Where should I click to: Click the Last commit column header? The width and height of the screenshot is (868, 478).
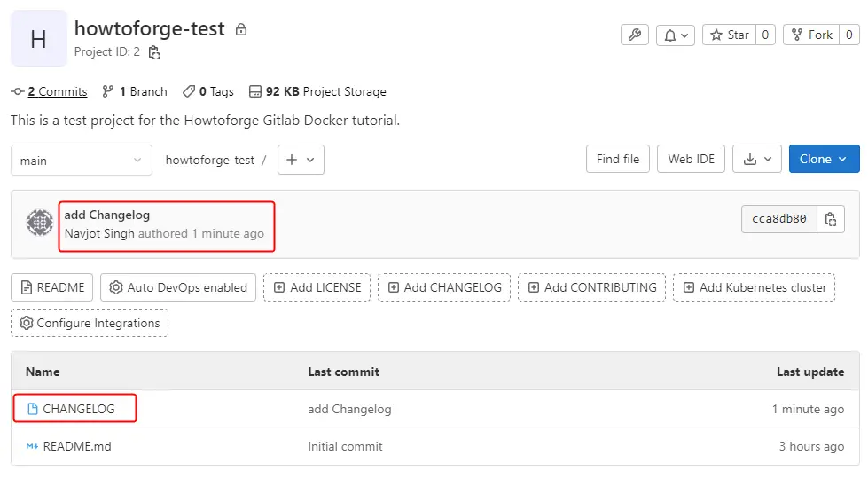pyautogui.click(x=343, y=372)
